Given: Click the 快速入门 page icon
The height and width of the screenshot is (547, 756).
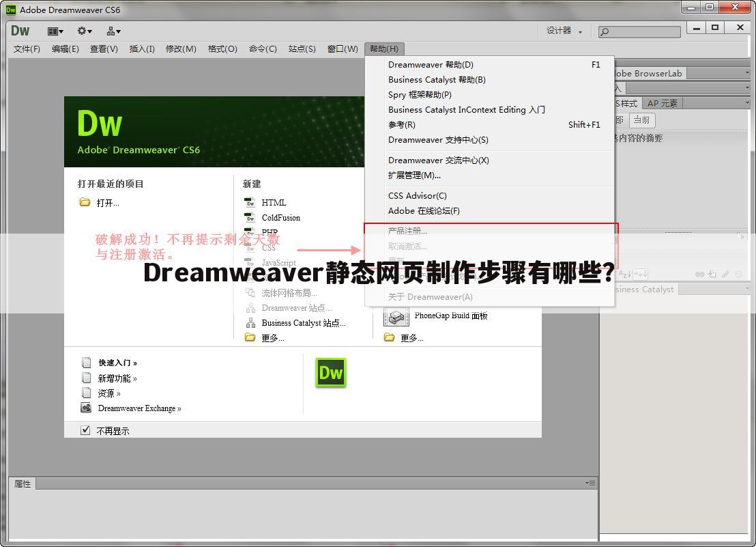Looking at the screenshot, I should click(x=86, y=362).
